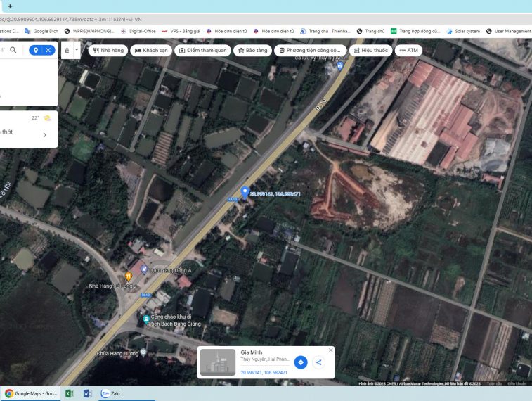Screen dimensions: 532x401
Task: Click the share icon in Gia Minh card
Action: [318, 362]
